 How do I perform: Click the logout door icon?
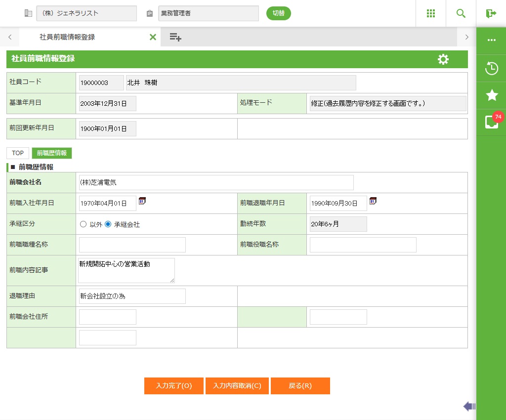click(491, 13)
